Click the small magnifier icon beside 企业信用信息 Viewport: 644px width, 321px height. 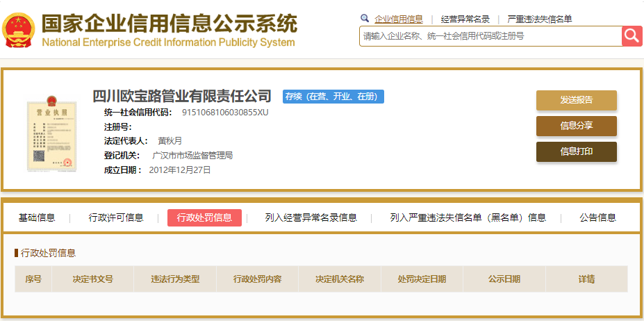click(364, 18)
